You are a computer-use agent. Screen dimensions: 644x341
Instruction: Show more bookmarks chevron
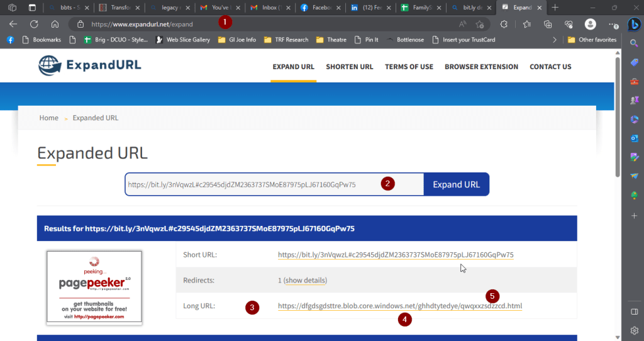pyautogui.click(x=555, y=40)
